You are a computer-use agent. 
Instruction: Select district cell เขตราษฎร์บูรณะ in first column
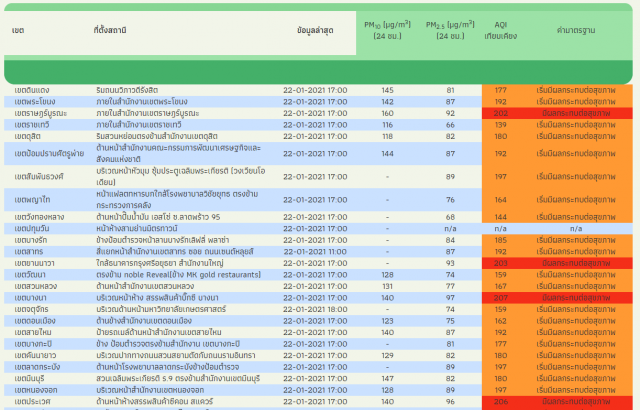click(x=40, y=113)
